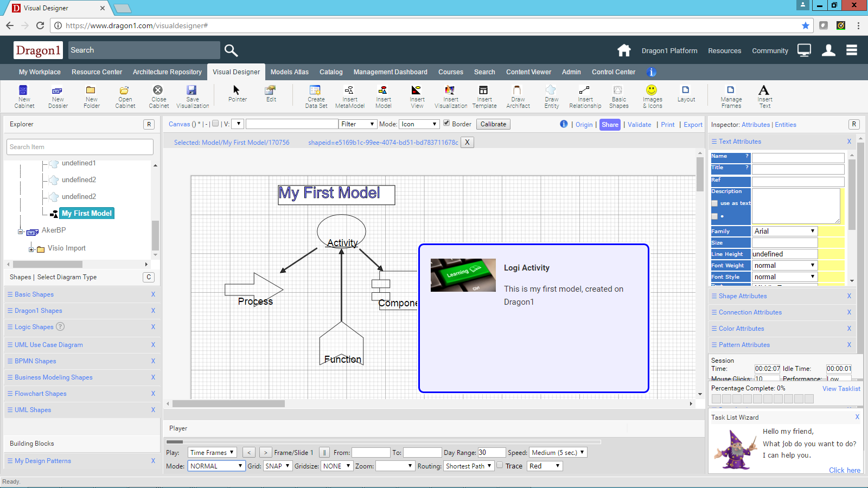Toggle the 'use as text' checkbox
Image resolution: width=868 pixels, height=488 pixels.
pyautogui.click(x=714, y=203)
